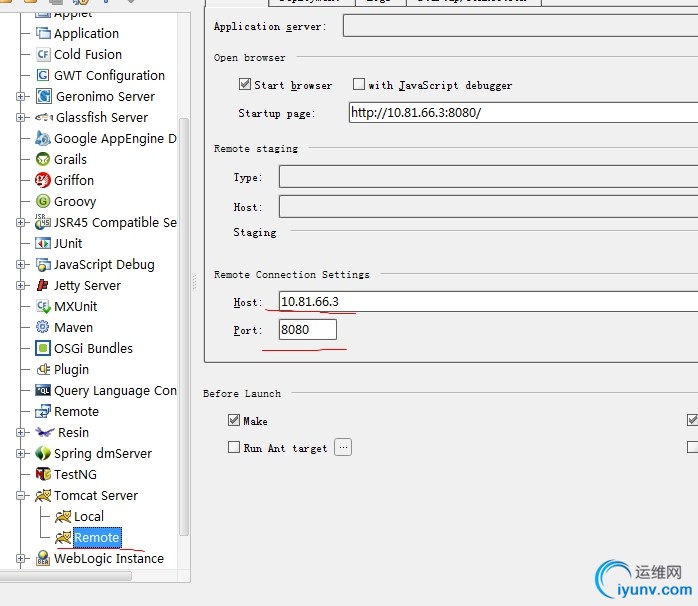
Task: Click the Startup page URL field
Action: (x=524, y=112)
